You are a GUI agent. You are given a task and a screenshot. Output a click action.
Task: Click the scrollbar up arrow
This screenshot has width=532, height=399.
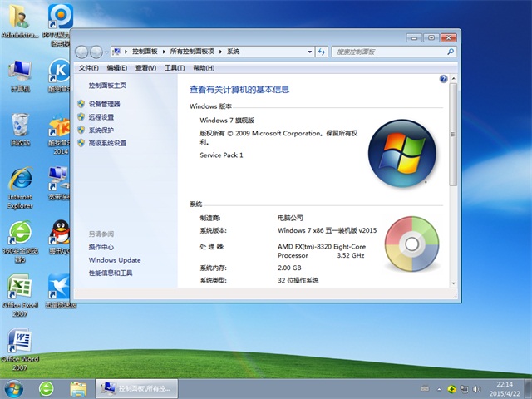click(453, 79)
